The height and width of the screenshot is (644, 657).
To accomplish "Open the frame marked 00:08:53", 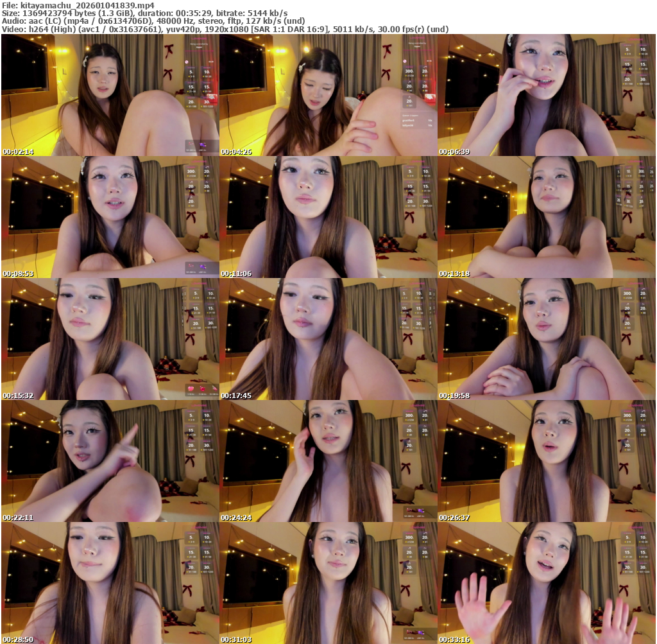I will [110, 217].
